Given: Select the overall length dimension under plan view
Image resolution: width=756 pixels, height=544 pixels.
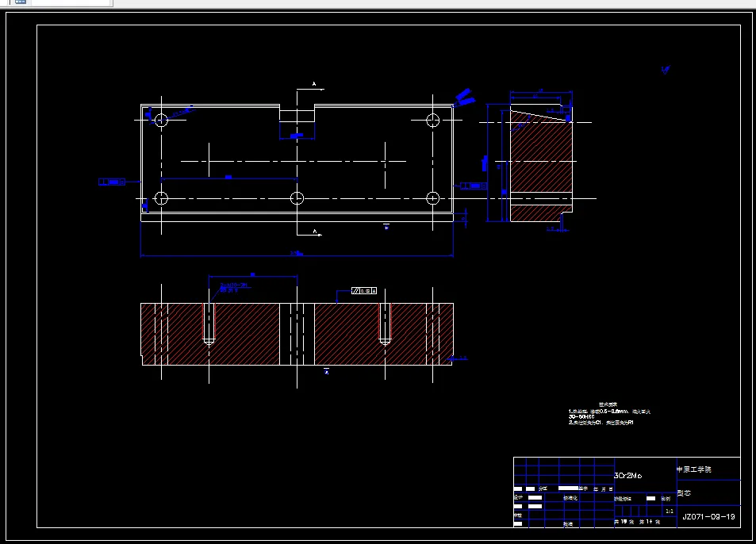Looking at the screenshot, I should pos(297,253).
